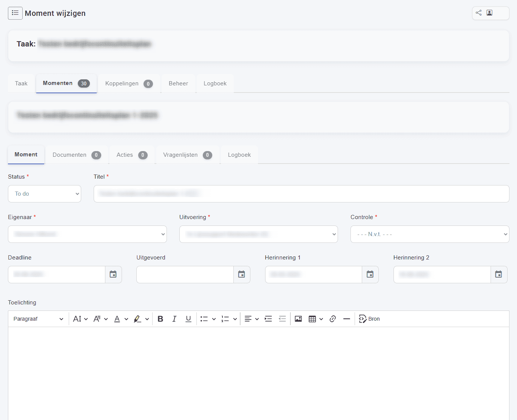Screen dimensions: 517x420
Task: Open the Status dropdown showing To do
Action: pyautogui.click(x=45, y=194)
